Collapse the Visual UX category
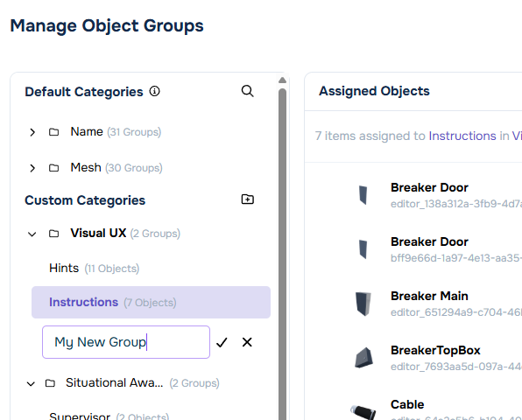The height and width of the screenshot is (420, 522). pyautogui.click(x=32, y=234)
